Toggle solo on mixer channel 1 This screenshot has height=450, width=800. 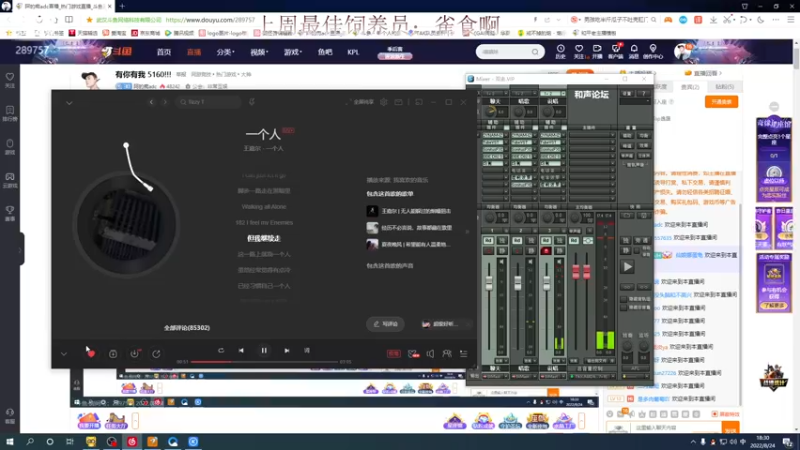502,240
